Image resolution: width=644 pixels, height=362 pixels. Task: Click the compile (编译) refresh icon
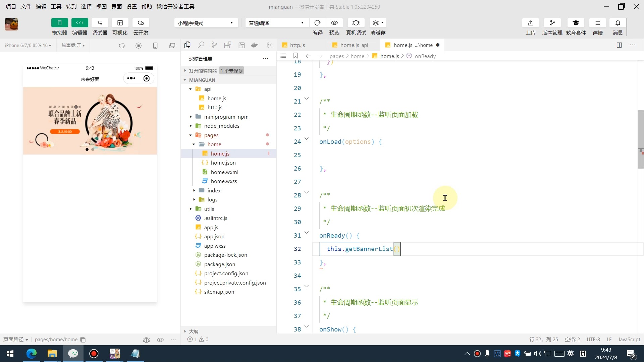(317, 23)
